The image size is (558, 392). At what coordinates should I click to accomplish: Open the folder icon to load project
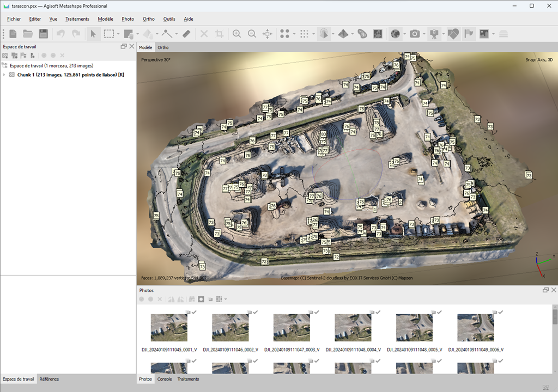coord(28,34)
